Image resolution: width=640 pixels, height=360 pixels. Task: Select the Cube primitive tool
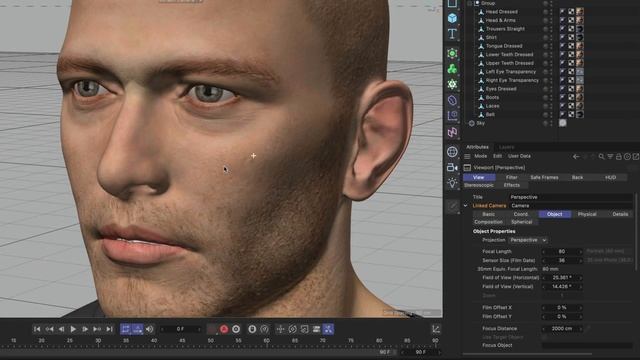pyautogui.click(x=452, y=18)
